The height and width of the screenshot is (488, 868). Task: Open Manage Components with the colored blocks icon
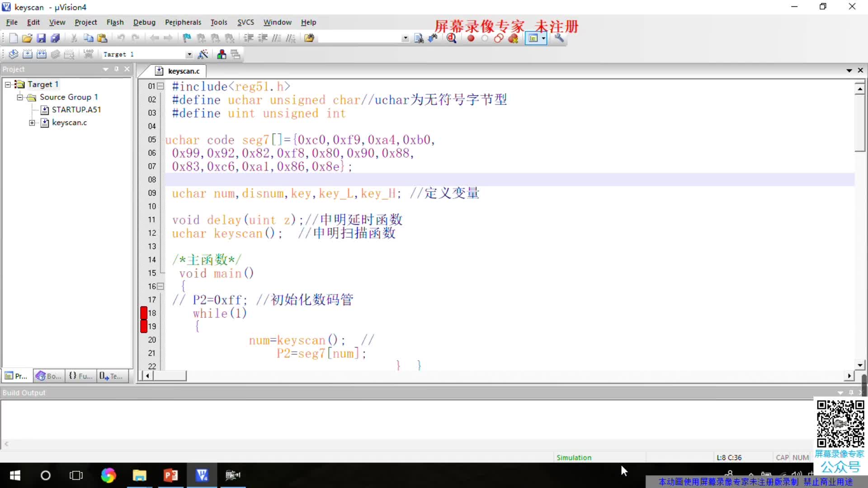[222, 54]
